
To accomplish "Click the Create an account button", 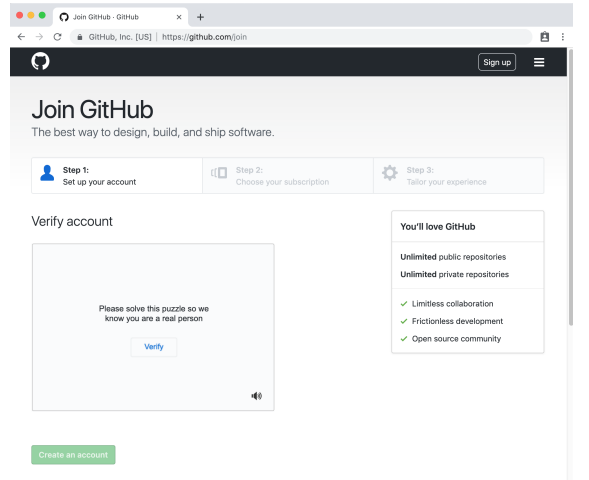I will point(73,455).
